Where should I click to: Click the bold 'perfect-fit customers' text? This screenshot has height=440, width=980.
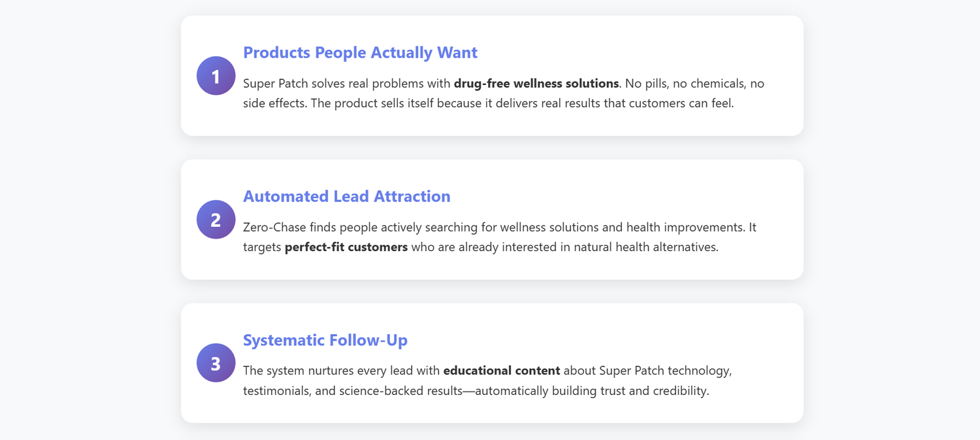coord(346,248)
